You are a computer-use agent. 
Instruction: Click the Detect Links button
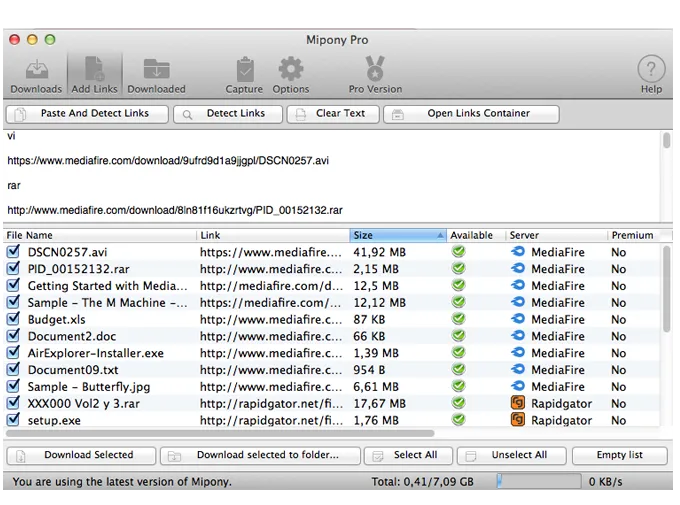pos(228,114)
